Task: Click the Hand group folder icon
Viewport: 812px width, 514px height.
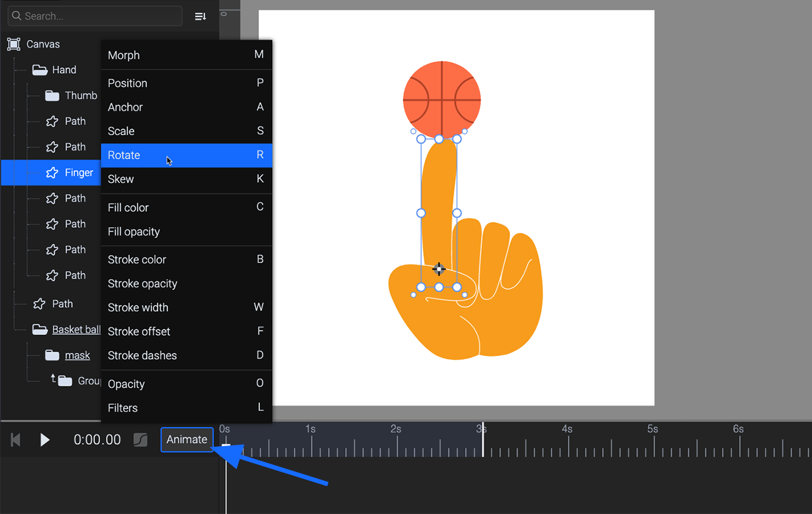Action: [x=40, y=70]
